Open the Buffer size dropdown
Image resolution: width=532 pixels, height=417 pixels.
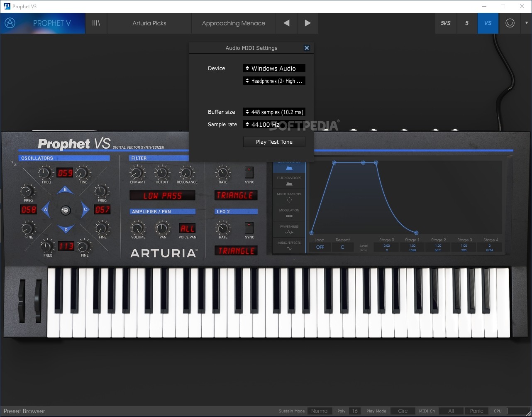(274, 112)
